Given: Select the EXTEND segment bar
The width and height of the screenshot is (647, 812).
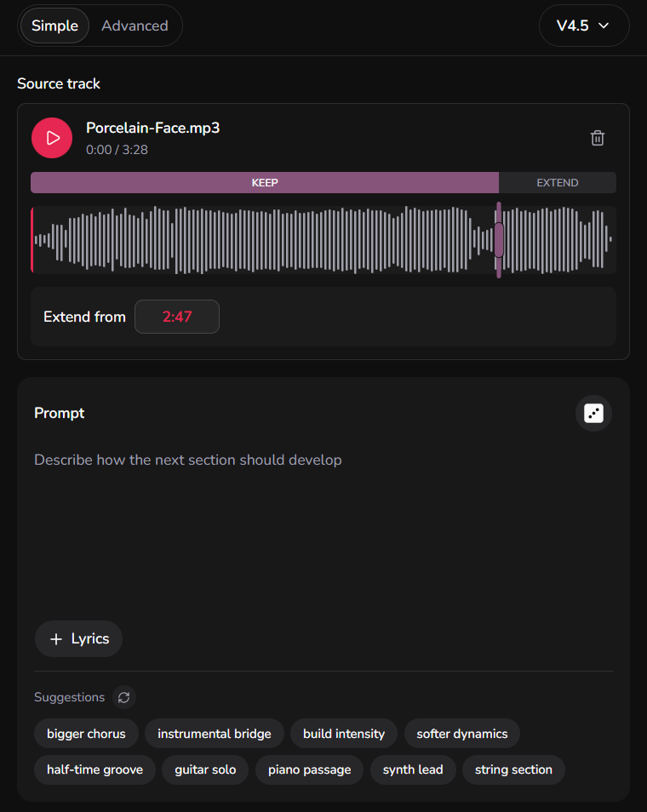Looking at the screenshot, I should (x=558, y=183).
